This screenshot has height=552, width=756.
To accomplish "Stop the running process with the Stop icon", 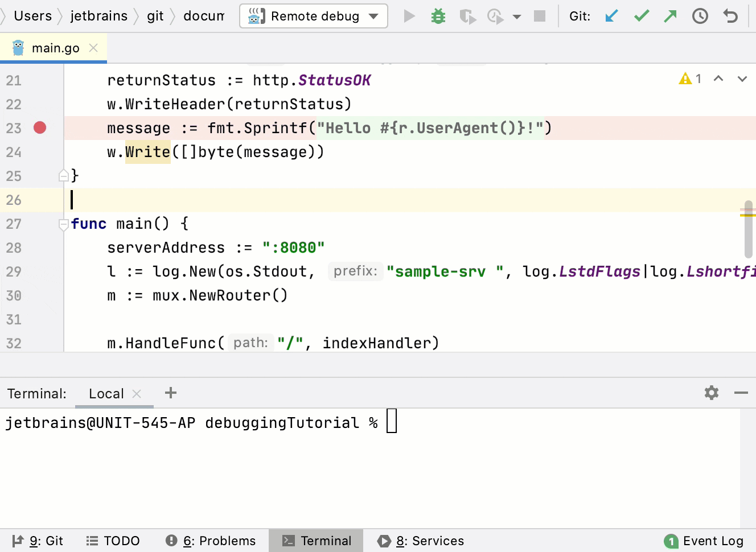I will [x=539, y=16].
